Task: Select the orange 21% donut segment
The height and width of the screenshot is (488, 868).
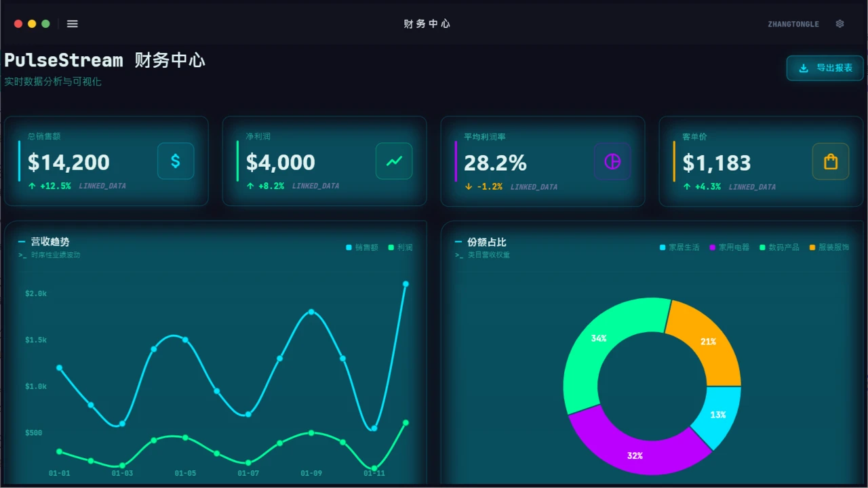Action: (709, 341)
